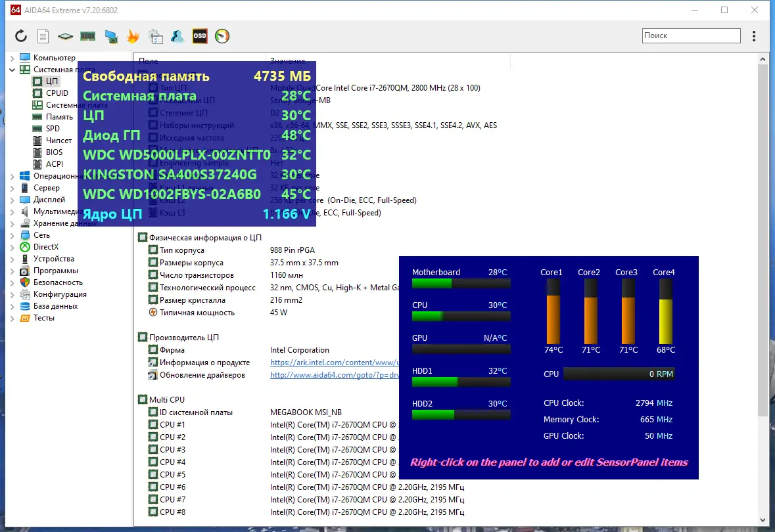Click the Refresh toolbar icon
The width and height of the screenshot is (775, 532).
click(21, 36)
